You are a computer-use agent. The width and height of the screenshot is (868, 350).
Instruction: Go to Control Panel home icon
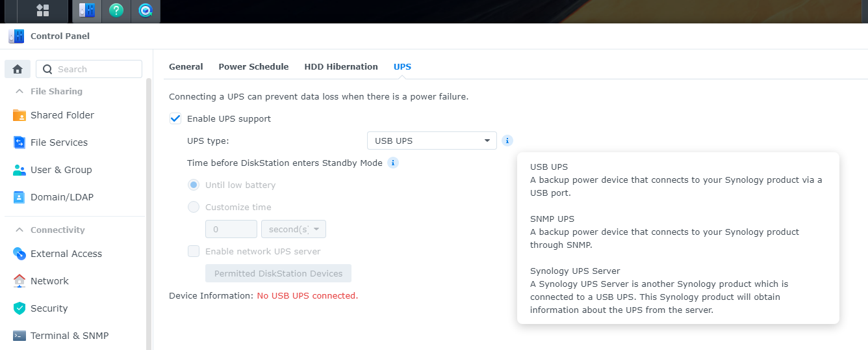tap(18, 69)
